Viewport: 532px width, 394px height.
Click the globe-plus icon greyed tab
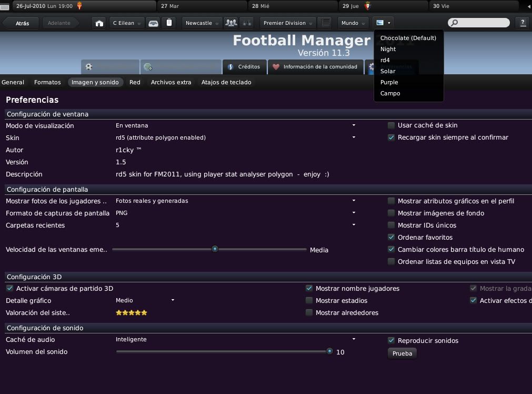tap(148, 67)
